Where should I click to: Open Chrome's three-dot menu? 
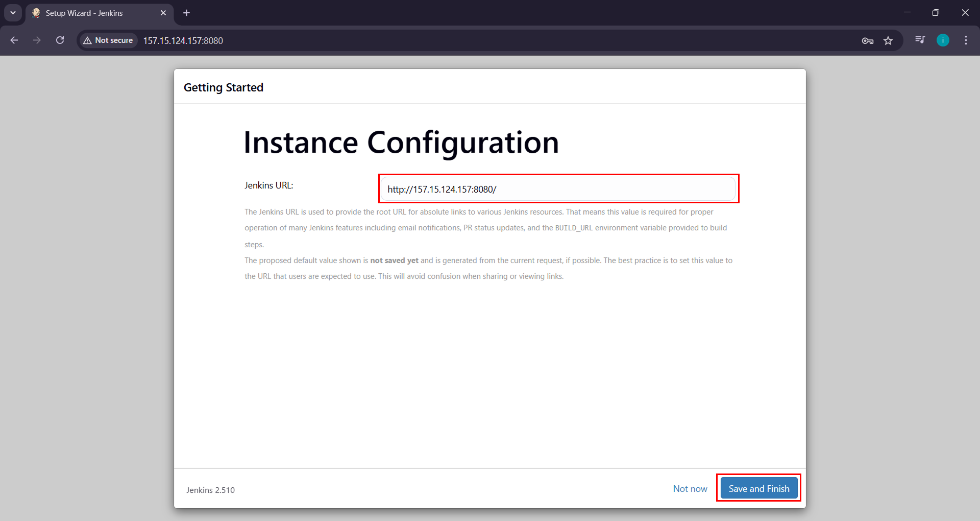click(x=966, y=40)
